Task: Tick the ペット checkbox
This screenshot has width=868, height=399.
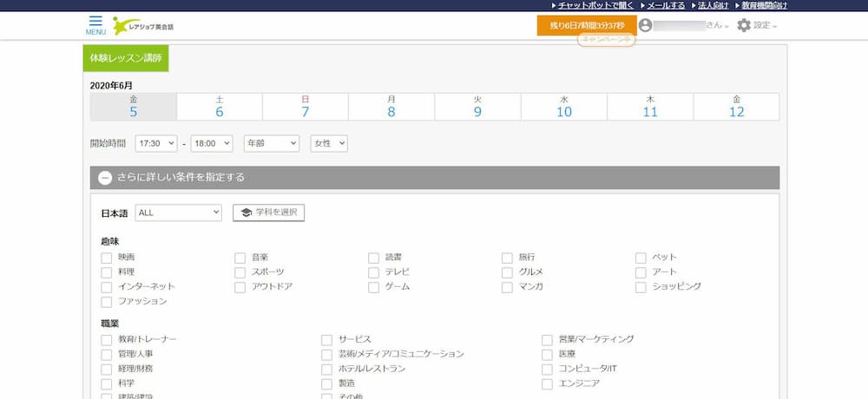Action: 641,258
